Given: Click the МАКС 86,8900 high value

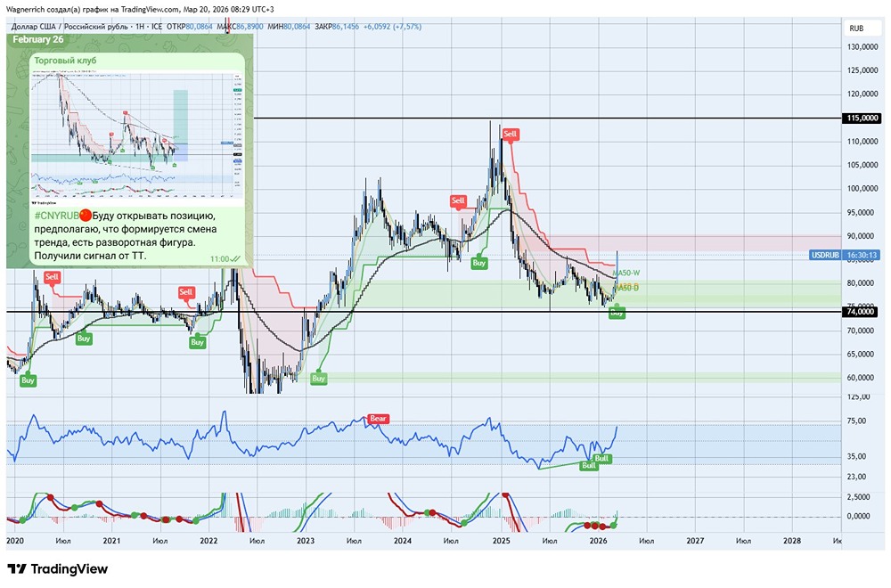Looking at the screenshot, I should [240, 26].
